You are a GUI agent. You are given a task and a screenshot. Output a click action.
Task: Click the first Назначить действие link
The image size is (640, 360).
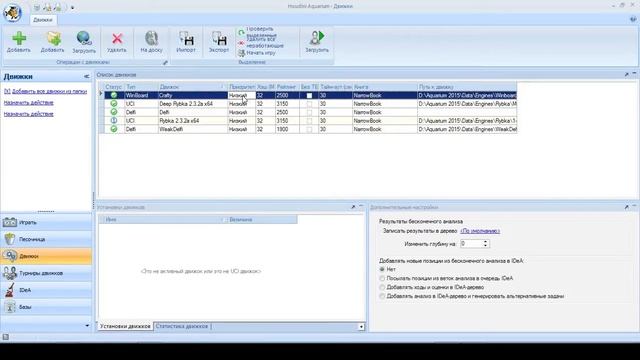(29, 103)
